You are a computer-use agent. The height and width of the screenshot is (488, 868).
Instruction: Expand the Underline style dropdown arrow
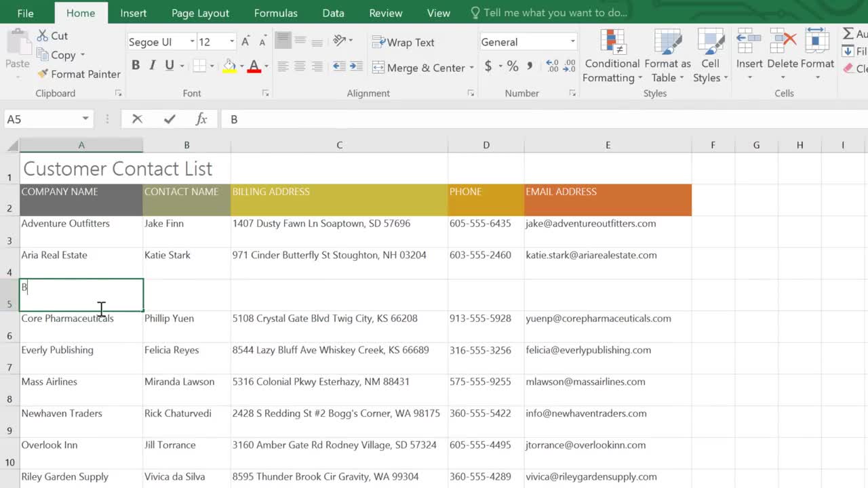182,66
